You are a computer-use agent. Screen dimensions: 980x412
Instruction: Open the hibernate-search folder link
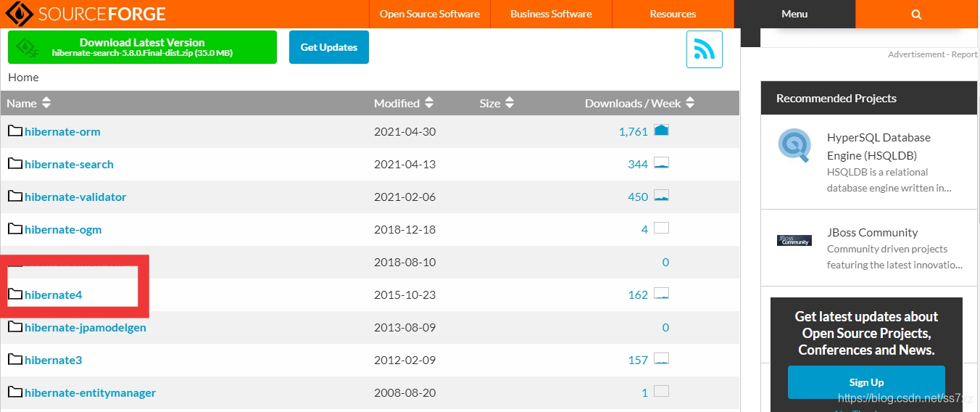point(69,164)
